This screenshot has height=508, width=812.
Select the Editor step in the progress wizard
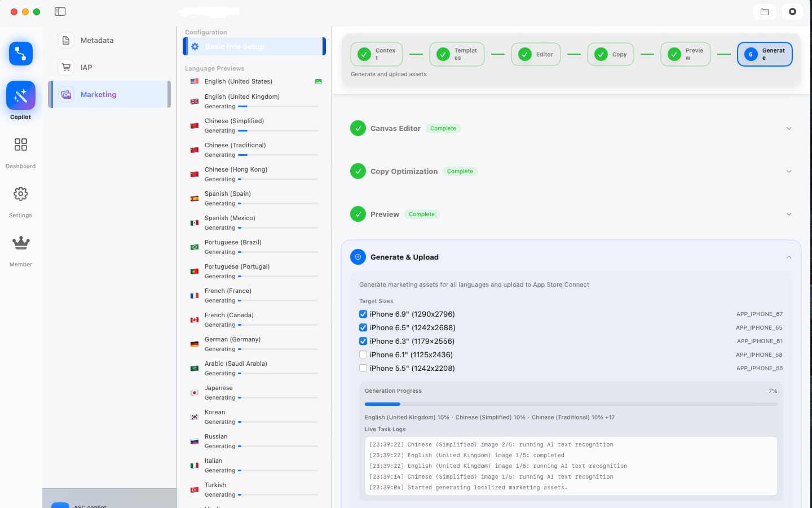(x=536, y=54)
